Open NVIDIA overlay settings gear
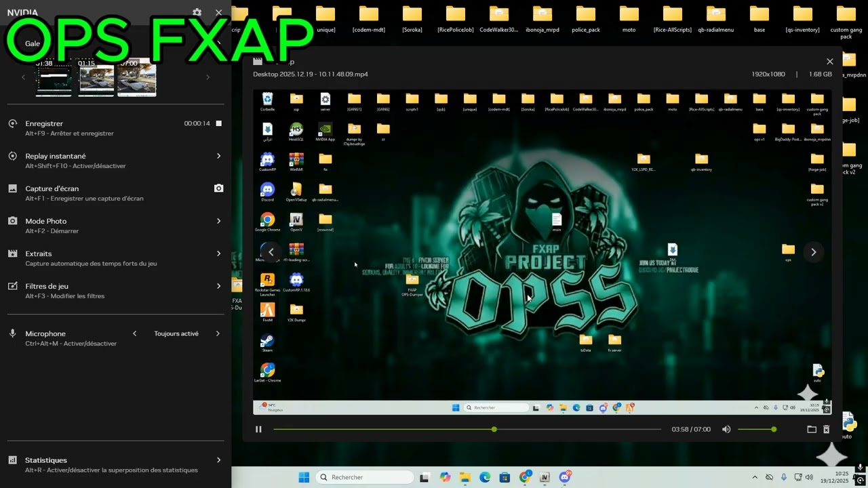 coord(197,12)
